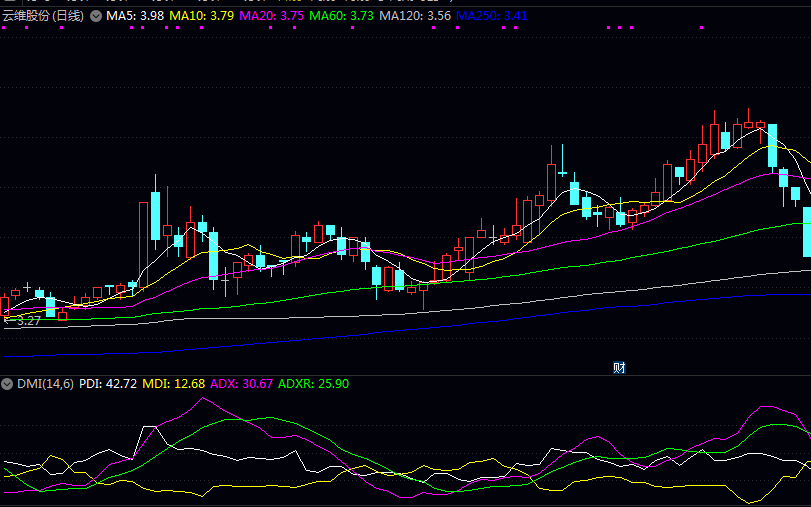Select the green ADXR label
Viewport: 811px width, 507px height.
point(313,384)
